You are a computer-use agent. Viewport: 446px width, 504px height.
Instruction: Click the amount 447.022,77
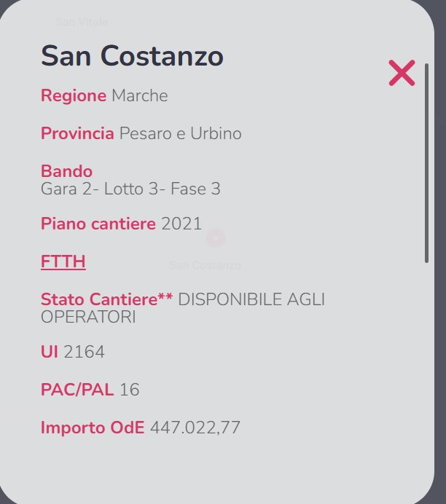pos(195,428)
